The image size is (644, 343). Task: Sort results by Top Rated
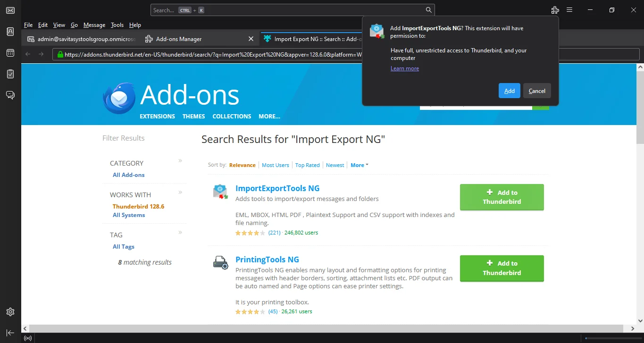point(308,165)
